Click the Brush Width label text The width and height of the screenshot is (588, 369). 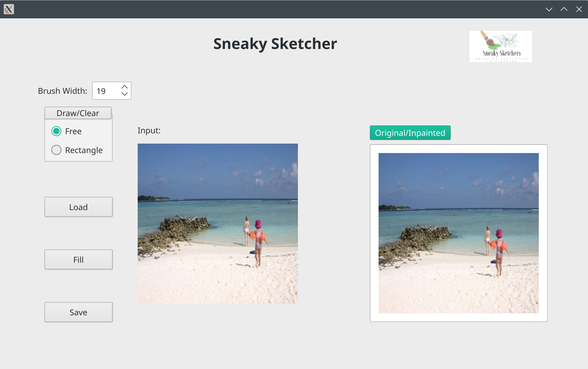click(x=62, y=91)
